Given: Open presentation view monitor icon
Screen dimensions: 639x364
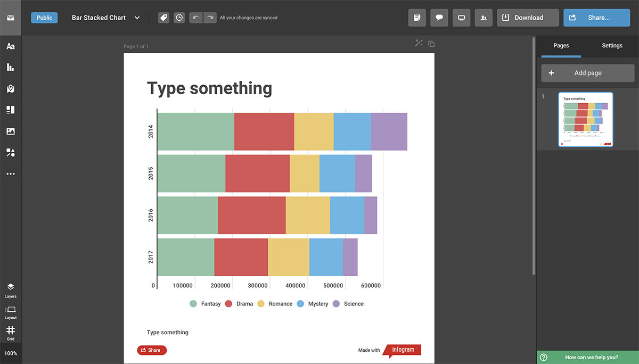Looking at the screenshot, I should tap(462, 18).
